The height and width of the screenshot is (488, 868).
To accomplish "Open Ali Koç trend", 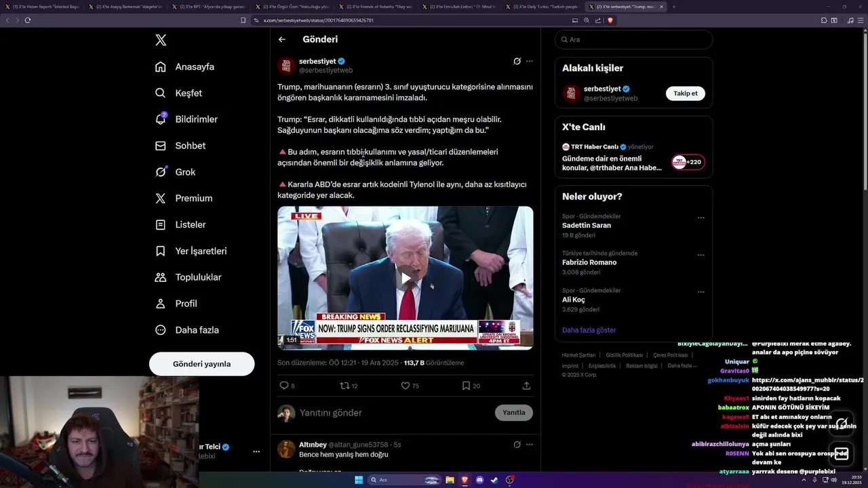I will pyautogui.click(x=574, y=300).
